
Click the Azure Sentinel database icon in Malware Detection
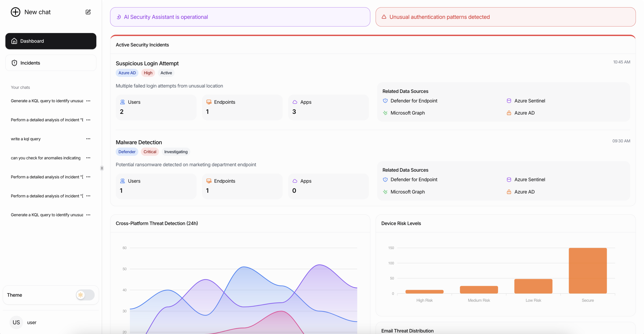[x=509, y=180]
